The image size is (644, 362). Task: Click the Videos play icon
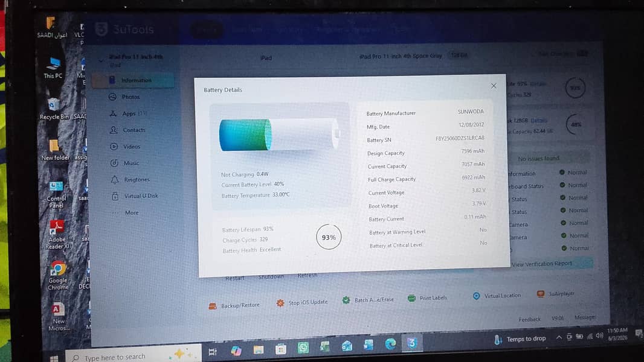(x=114, y=147)
